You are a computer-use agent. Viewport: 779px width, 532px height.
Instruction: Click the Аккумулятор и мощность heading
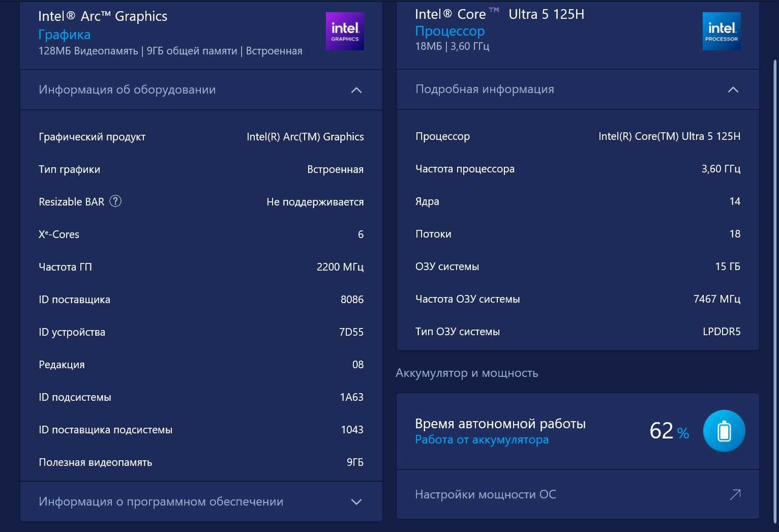pos(467,373)
